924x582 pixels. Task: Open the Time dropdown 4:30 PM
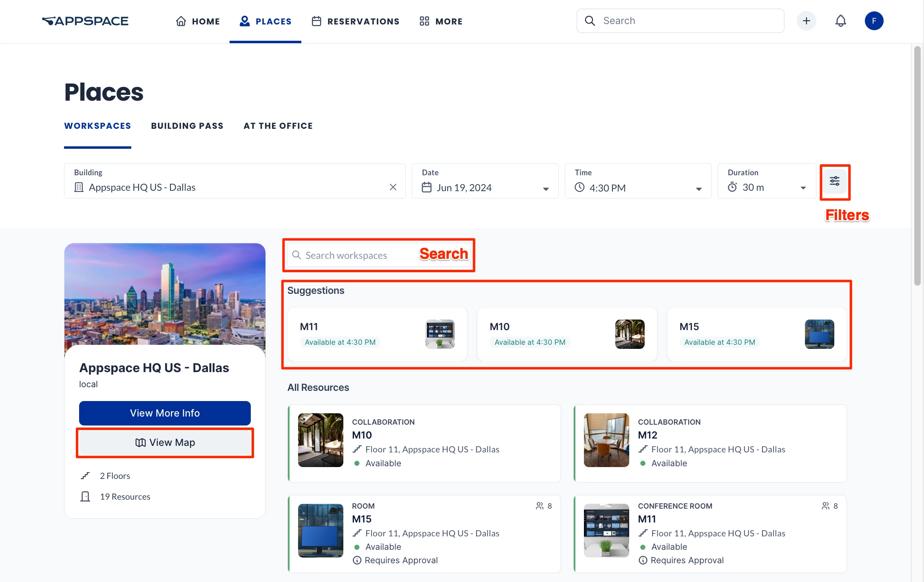638,181
